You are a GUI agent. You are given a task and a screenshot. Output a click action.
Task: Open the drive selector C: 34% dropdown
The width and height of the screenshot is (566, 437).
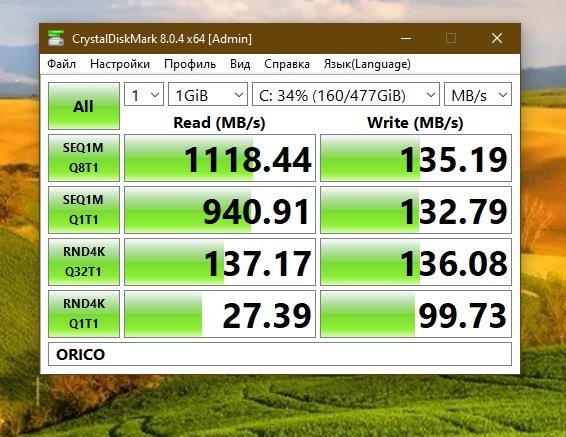[346, 95]
